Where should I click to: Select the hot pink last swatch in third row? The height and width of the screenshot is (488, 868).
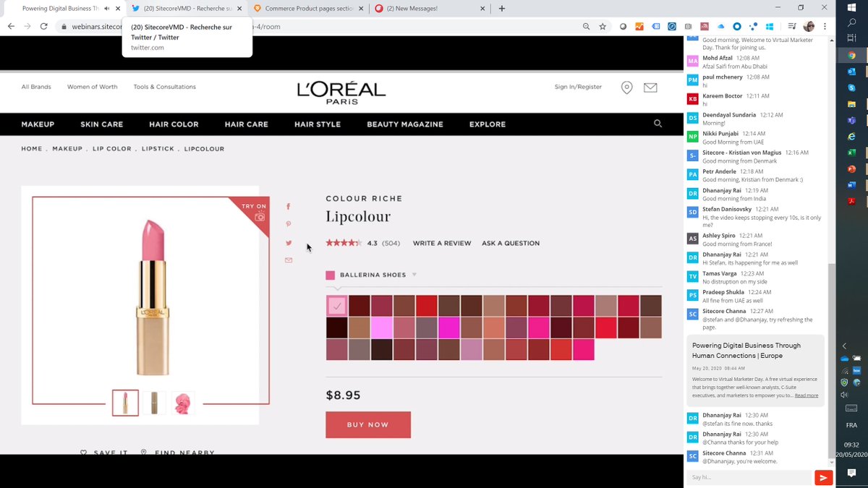click(584, 350)
